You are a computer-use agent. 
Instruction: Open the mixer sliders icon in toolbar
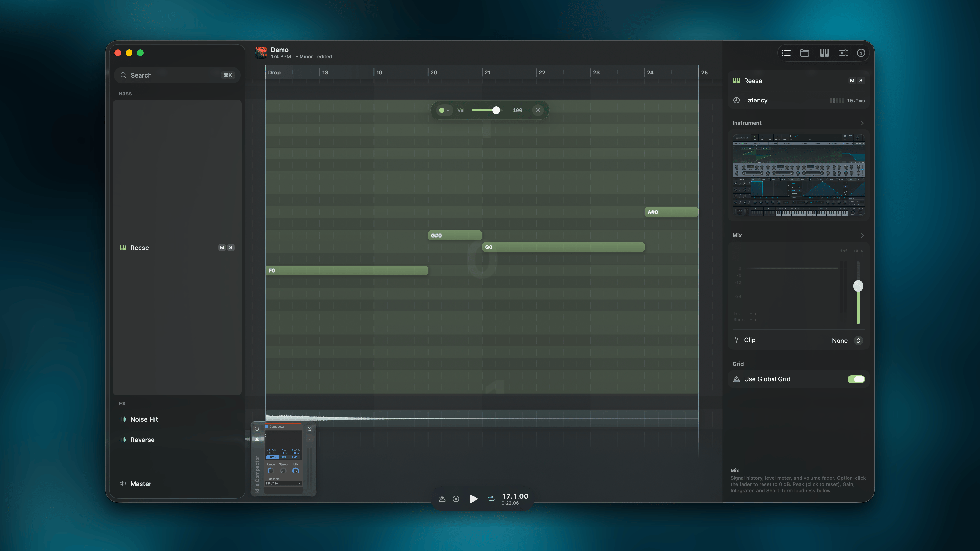[843, 53]
